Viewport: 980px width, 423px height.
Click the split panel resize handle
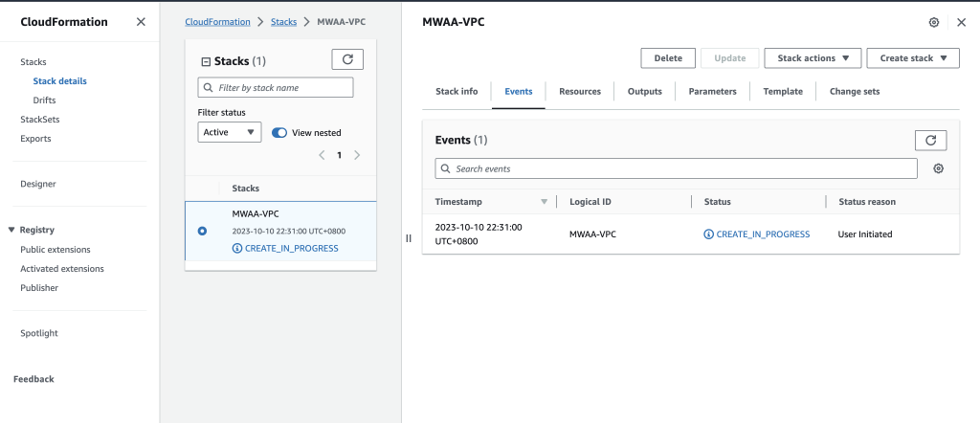(409, 238)
